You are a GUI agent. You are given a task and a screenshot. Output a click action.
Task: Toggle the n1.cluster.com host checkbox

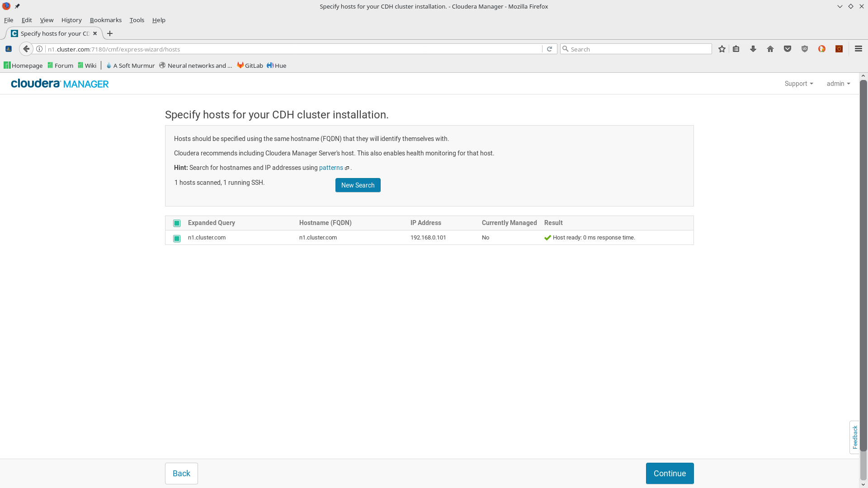point(177,238)
